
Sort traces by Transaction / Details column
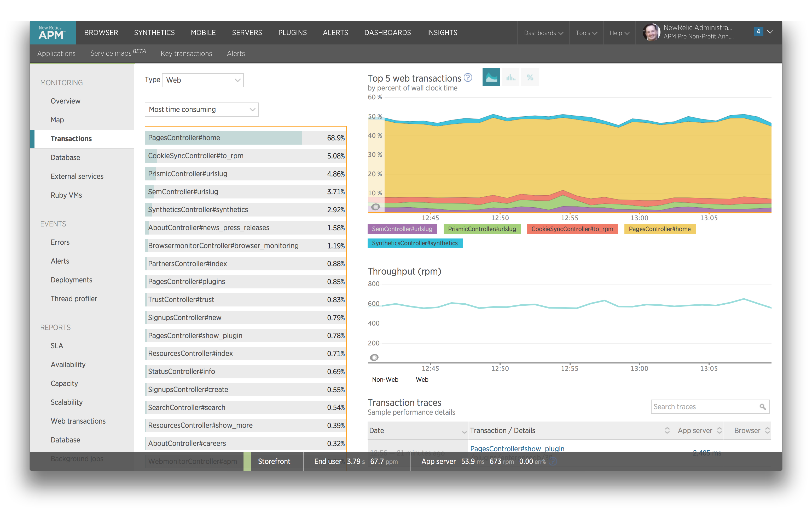(x=569, y=430)
